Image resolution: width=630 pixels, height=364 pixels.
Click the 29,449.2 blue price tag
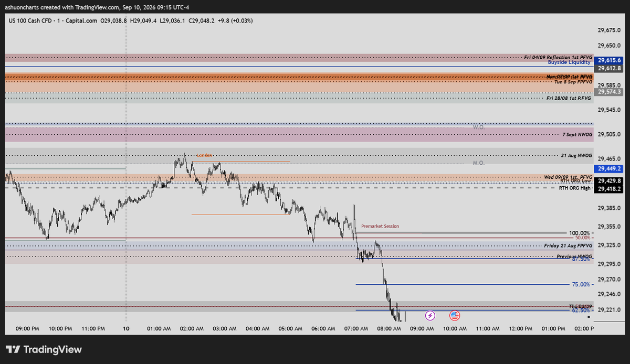(610, 168)
